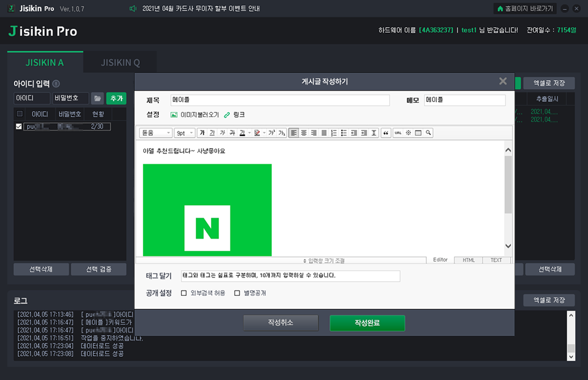Click 입력창 크기 조절 resize bar
The height and width of the screenshot is (380, 588).
(281, 261)
